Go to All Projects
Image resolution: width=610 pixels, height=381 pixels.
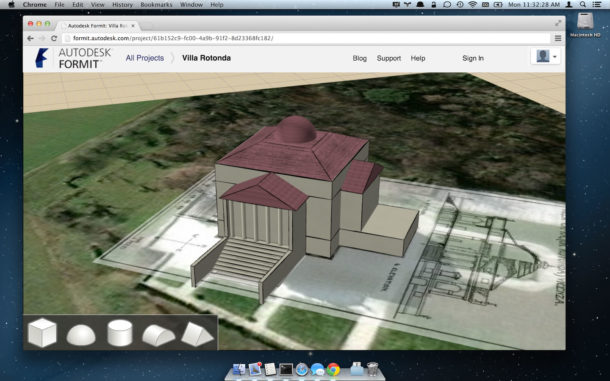pos(145,58)
